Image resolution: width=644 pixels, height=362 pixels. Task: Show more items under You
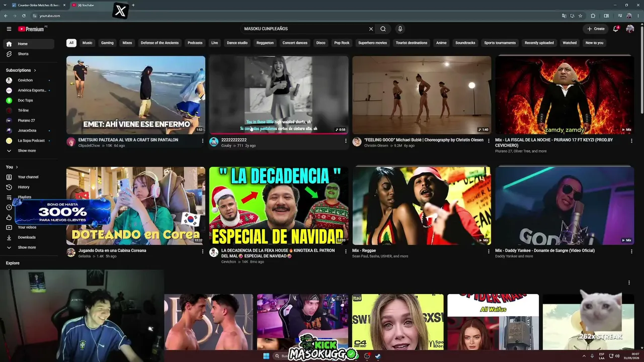27,247
